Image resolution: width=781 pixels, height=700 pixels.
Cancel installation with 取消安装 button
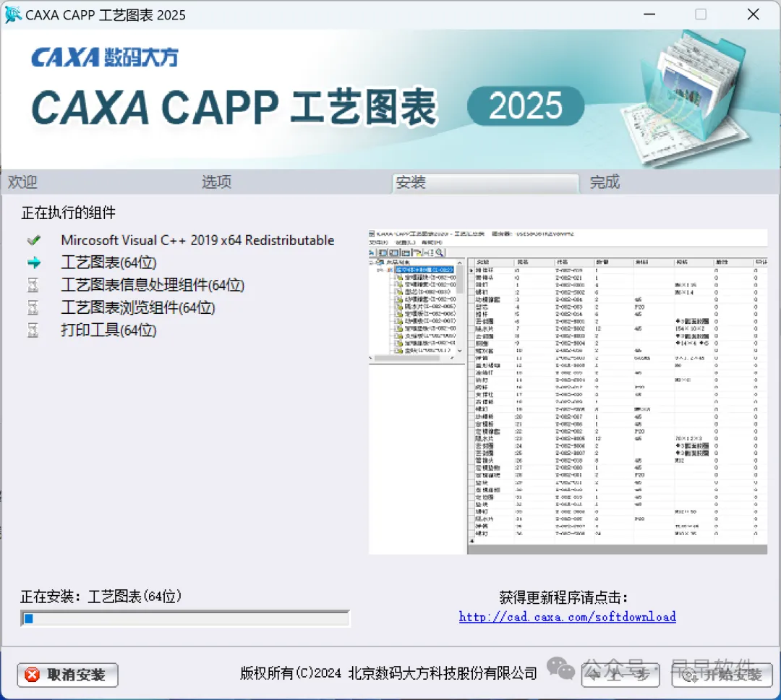pyautogui.click(x=68, y=675)
